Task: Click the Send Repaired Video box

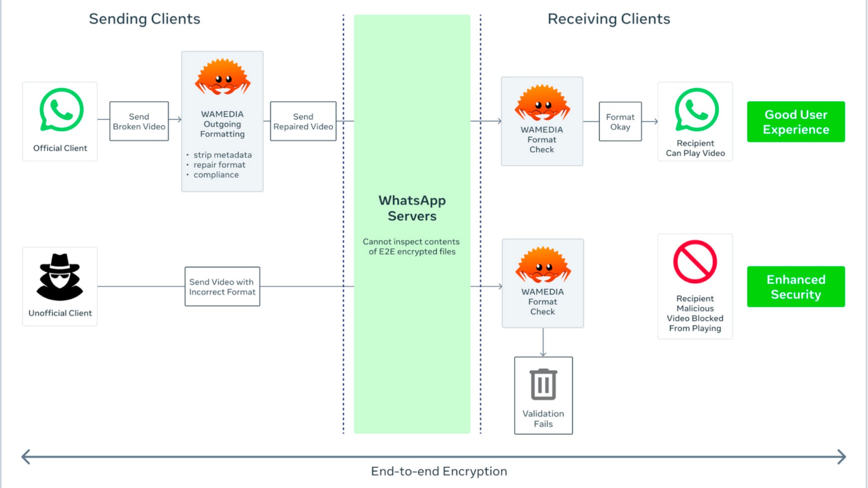Action: click(303, 122)
